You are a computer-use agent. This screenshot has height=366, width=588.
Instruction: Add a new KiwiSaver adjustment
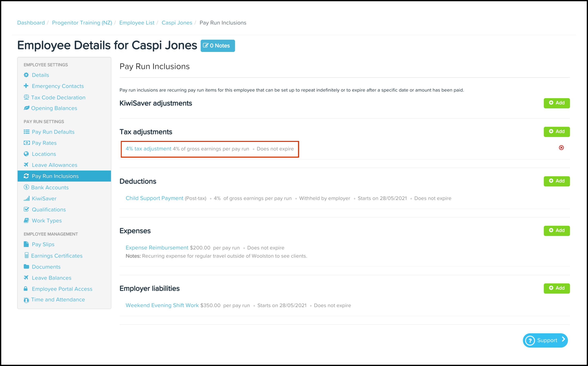(x=556, y=103)
